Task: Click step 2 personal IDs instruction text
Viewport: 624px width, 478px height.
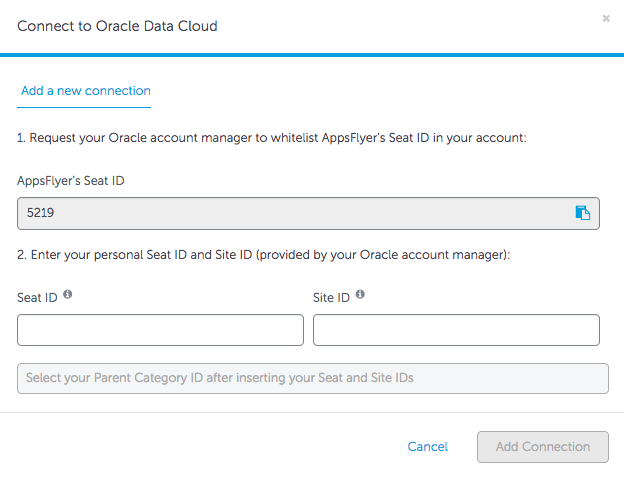Action: 264,255
